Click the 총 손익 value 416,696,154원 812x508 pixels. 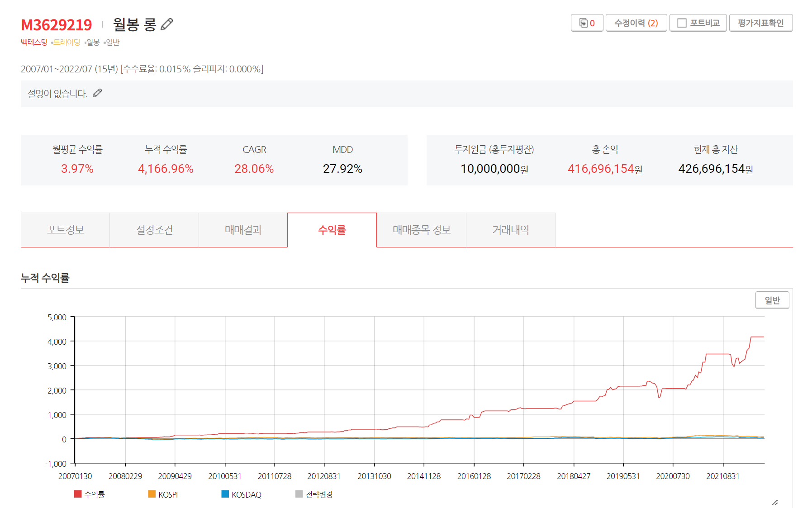click(605, 169)
